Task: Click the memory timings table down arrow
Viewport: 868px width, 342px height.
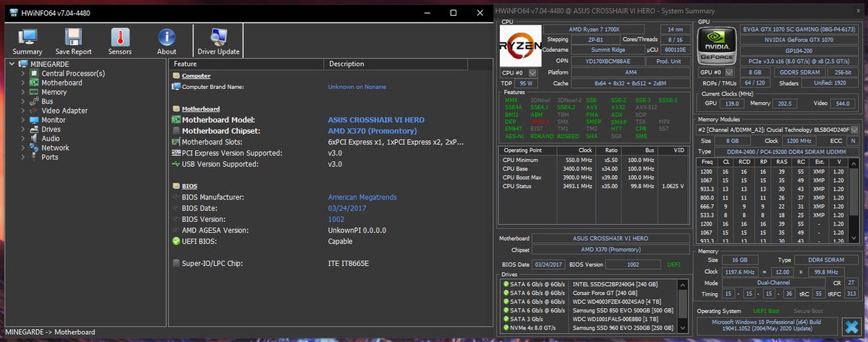Action: pos(854,239)
